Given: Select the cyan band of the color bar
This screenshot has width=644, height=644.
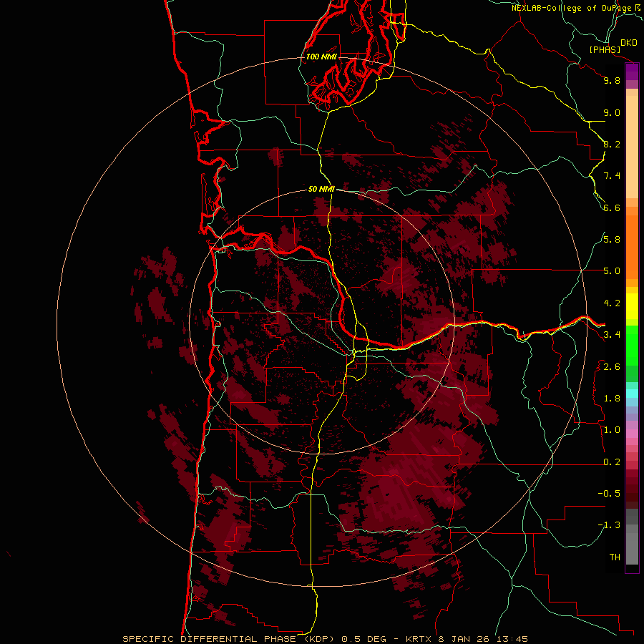Looking at the screenshot, I should click(632, 393).
